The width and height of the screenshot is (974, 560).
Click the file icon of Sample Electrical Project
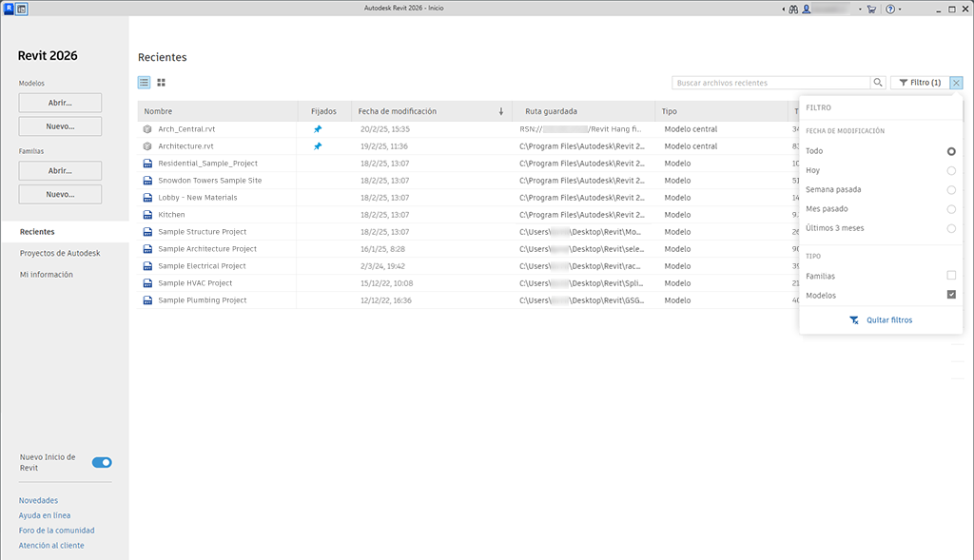(147, 265)
